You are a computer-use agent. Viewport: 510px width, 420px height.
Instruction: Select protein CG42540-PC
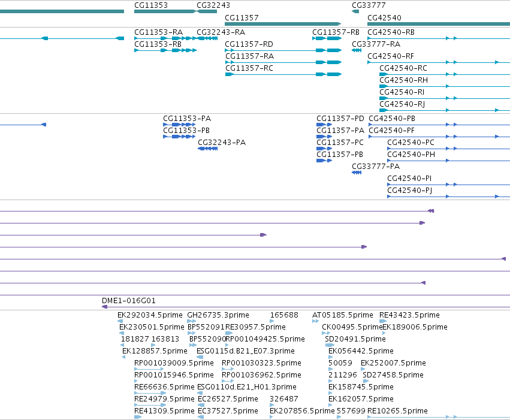[x=411, y=143]
